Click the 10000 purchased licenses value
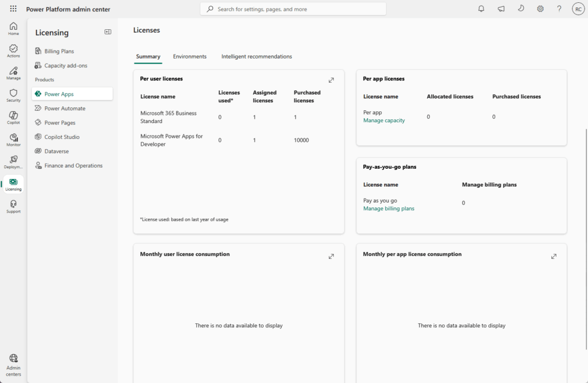Viewport: 588px width, 383px height. coord(301,140)
